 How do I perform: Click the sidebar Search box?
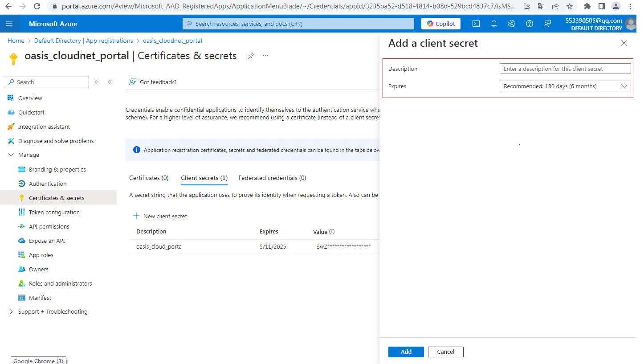(47, 82)
